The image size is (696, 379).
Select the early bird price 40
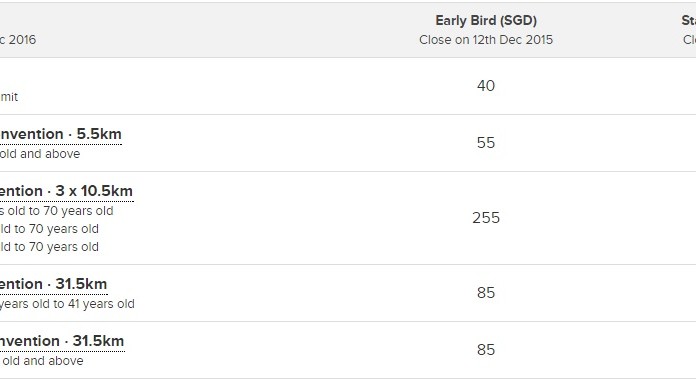click(486, 86)
